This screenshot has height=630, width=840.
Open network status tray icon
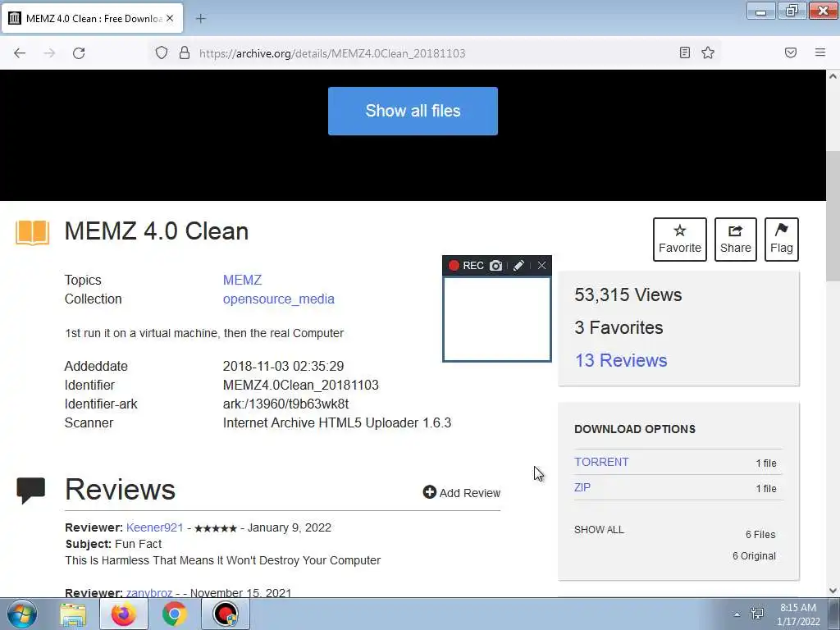click(757, 614)
